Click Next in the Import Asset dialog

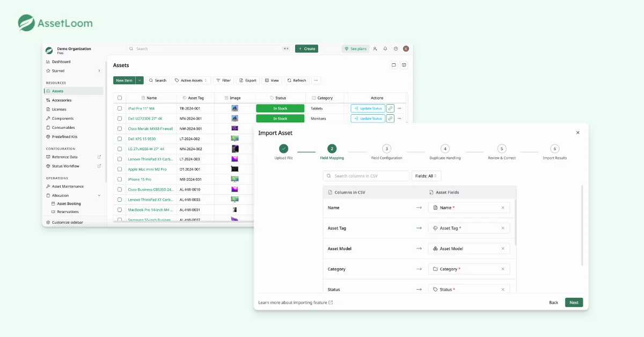pyautogui.click(x=574, y=303)
